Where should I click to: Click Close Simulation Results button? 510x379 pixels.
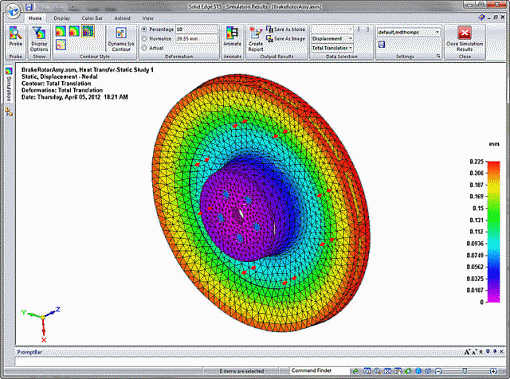tap(464, 39)
